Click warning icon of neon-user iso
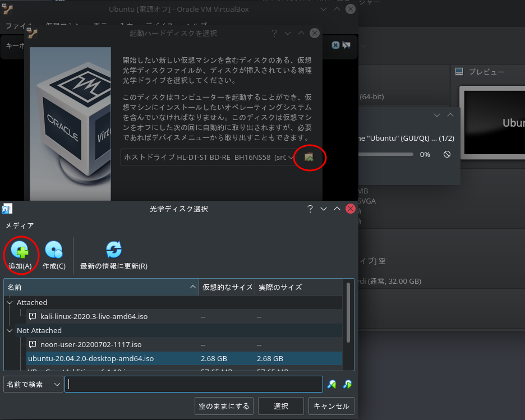Screen dimensions: 525x420 tap(33, 344)
